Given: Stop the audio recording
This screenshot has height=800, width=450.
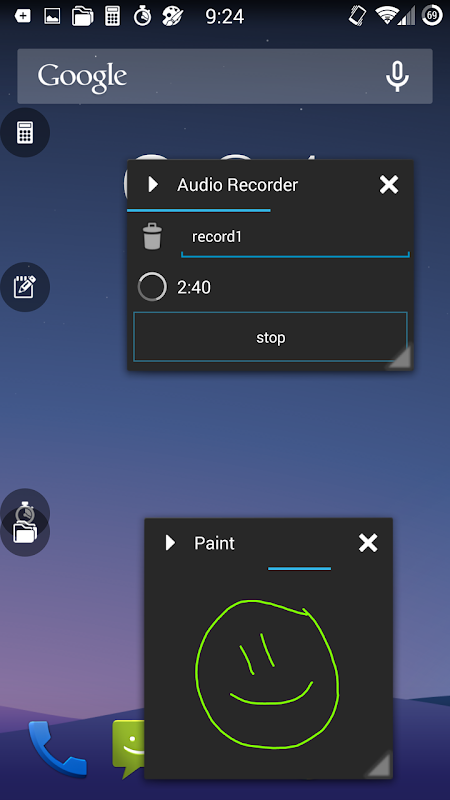Looking at the screenshot, I should 270,337.
